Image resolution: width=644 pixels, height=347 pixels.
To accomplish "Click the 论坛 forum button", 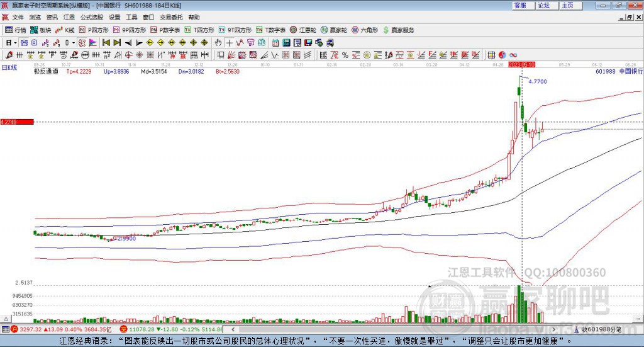I will point(547,5).
